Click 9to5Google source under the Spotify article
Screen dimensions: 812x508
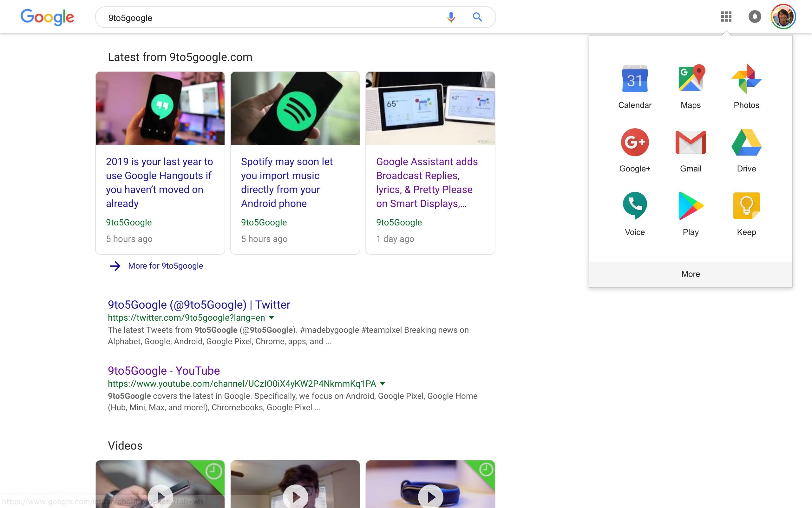264,223
